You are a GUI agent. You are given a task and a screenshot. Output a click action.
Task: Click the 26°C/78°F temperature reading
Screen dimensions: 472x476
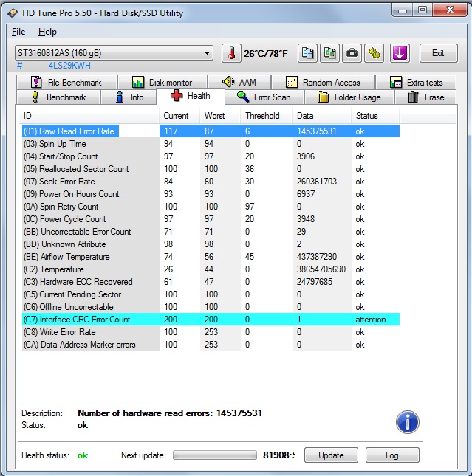265,54
